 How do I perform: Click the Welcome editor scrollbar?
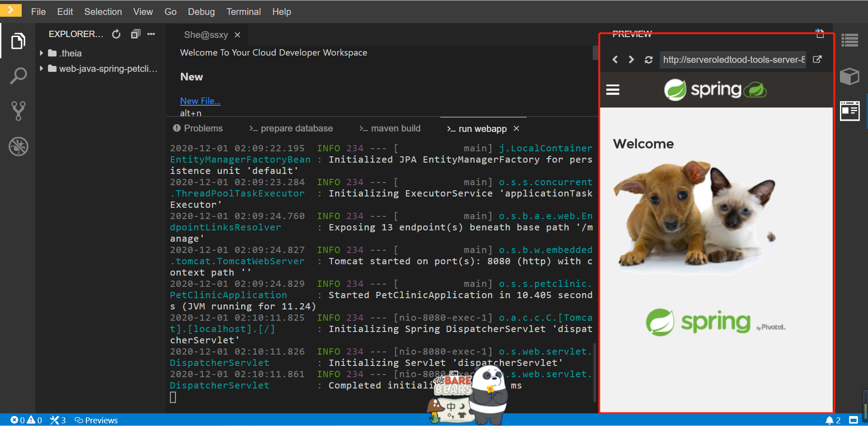click(x=595, y=52)
